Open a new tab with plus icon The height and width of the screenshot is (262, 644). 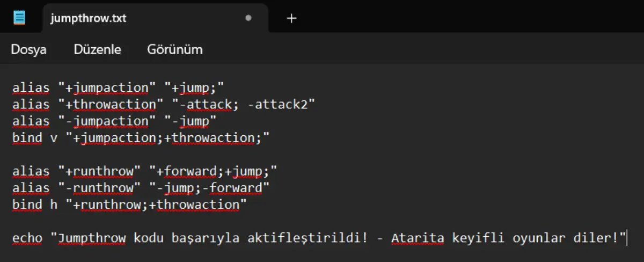coord(291,18)
